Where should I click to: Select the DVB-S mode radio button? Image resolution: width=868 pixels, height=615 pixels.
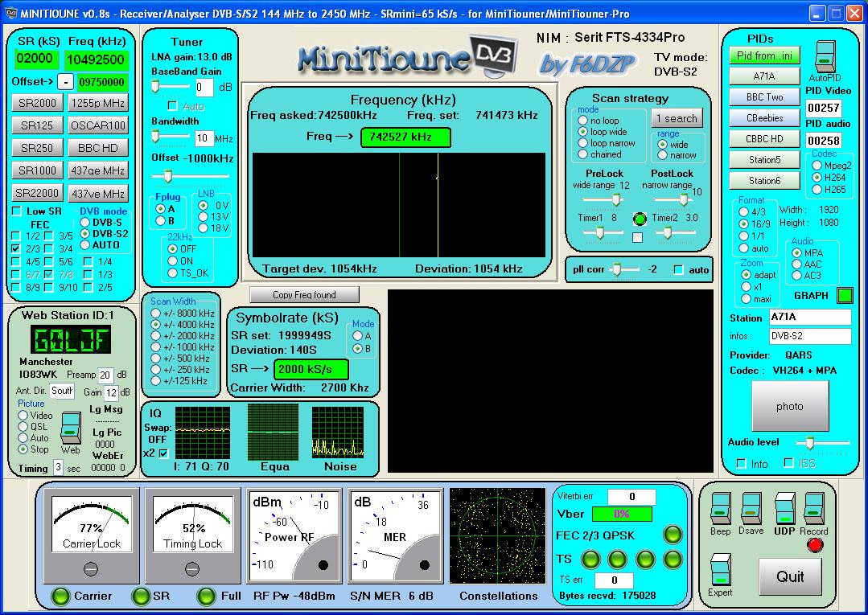click(x=85, y=223)
